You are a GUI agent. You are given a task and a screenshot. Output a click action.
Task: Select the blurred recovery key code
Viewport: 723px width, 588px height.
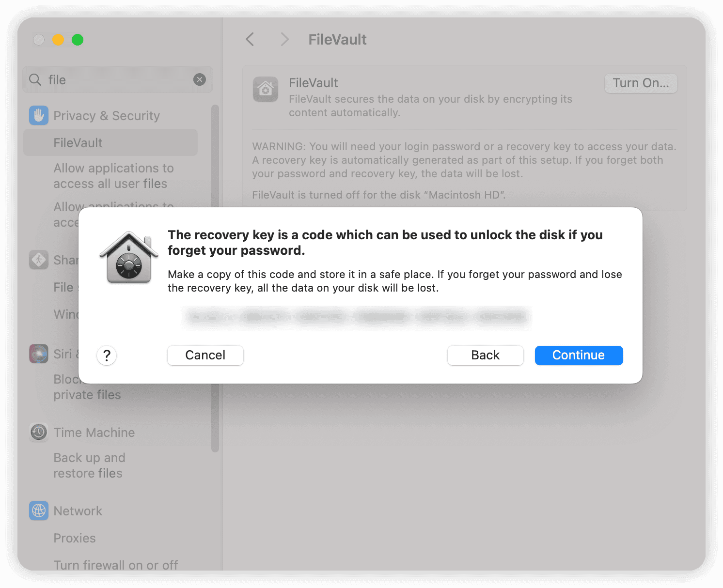[x=358, y=317]
